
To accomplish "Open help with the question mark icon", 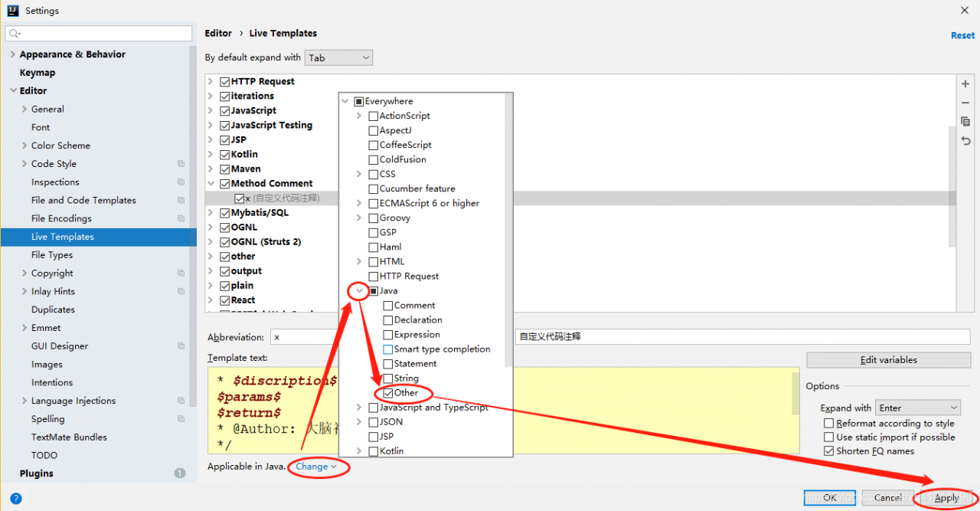I will click(x=16, y=498).
